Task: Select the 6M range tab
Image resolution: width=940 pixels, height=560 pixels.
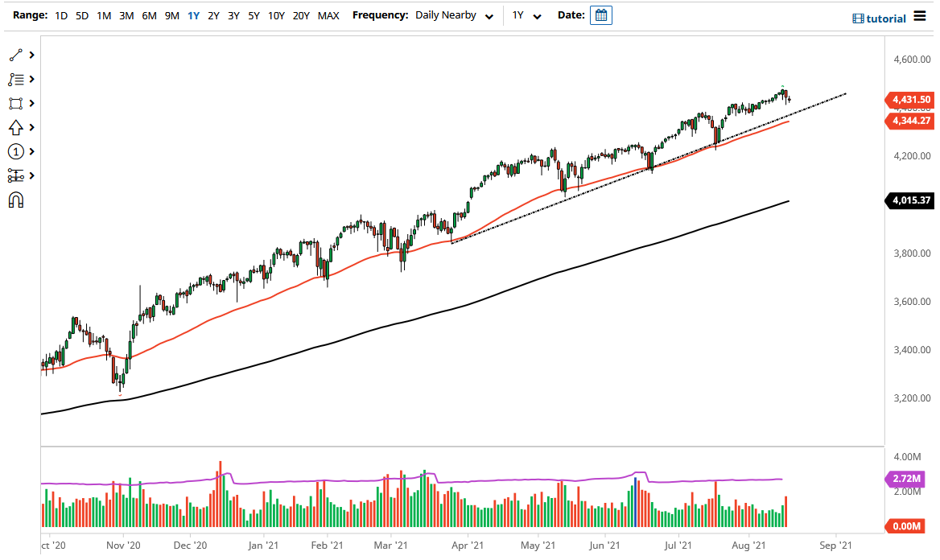Action: [x=149, y=14]
